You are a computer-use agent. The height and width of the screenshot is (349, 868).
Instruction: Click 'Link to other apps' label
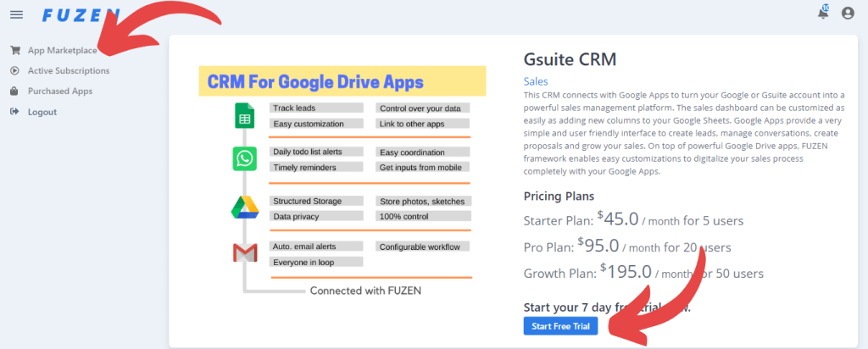423,124
